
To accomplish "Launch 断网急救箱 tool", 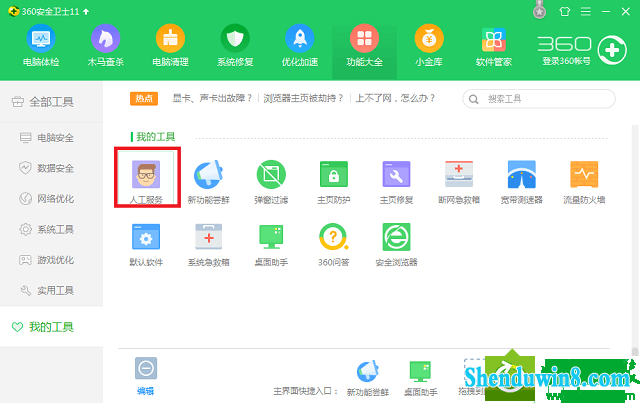I will tap(459, 181).
